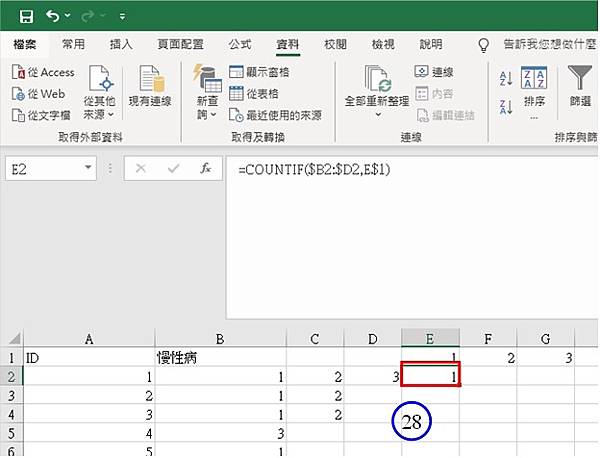The image size is (600, 458).
Task: Import data 從 Web
Action: 38,94
